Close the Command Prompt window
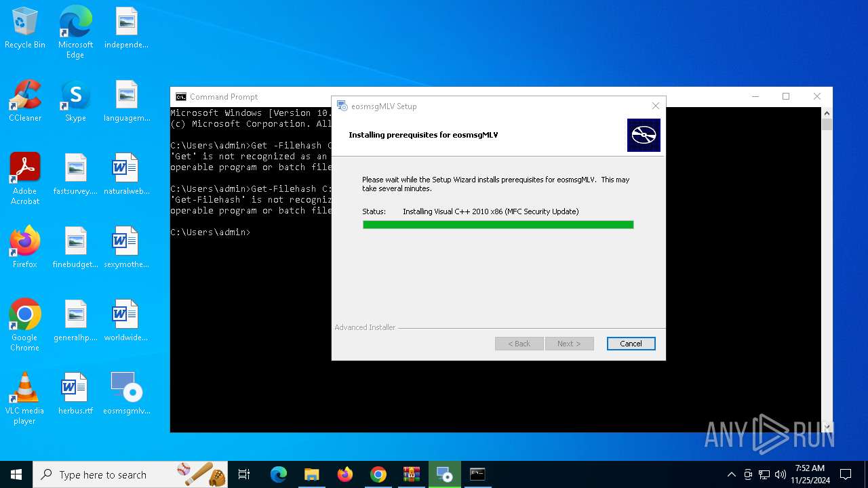 pyautogui.click(x=817, y=96)
